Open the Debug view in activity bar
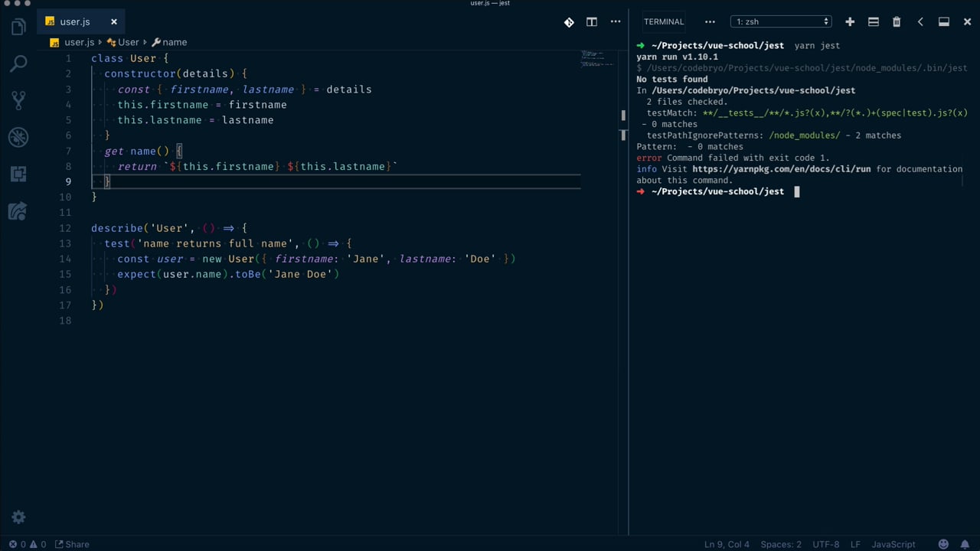The height and width of the screenshot is (551, 980). (x=18, y=137)
